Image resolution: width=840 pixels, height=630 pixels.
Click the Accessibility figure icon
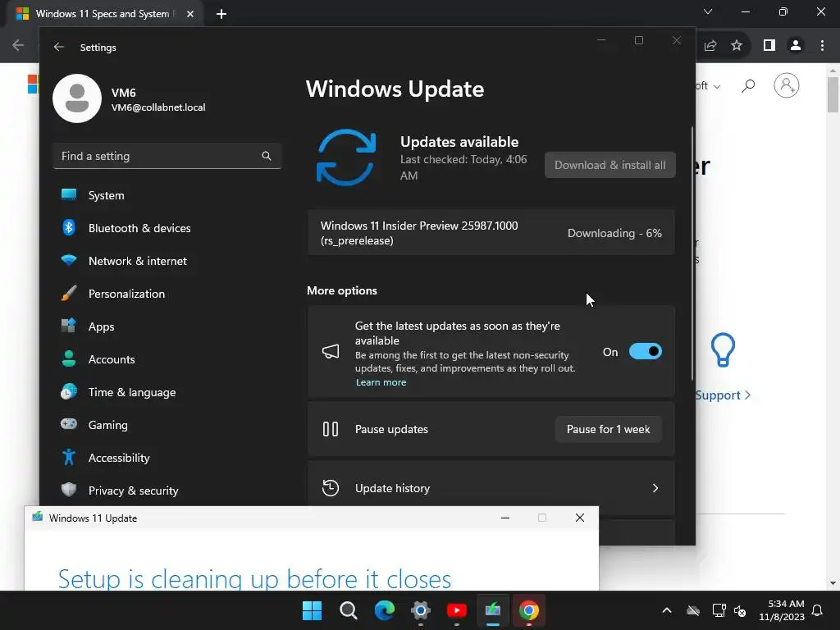[x=69, y=458]
